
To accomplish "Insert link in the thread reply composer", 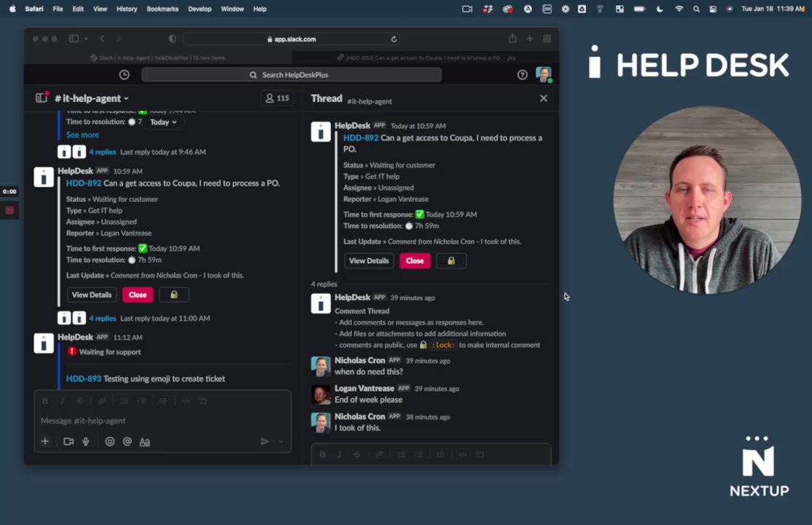I will point(379,454).
